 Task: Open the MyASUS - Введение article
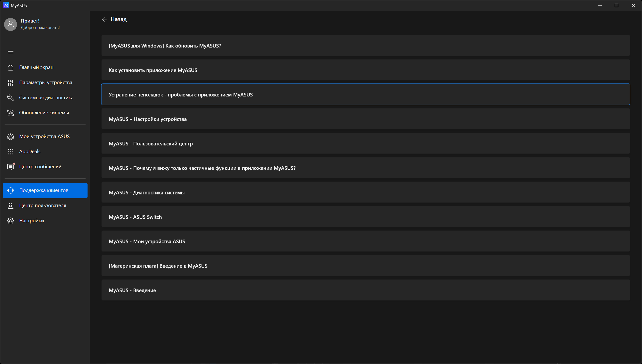365,290
